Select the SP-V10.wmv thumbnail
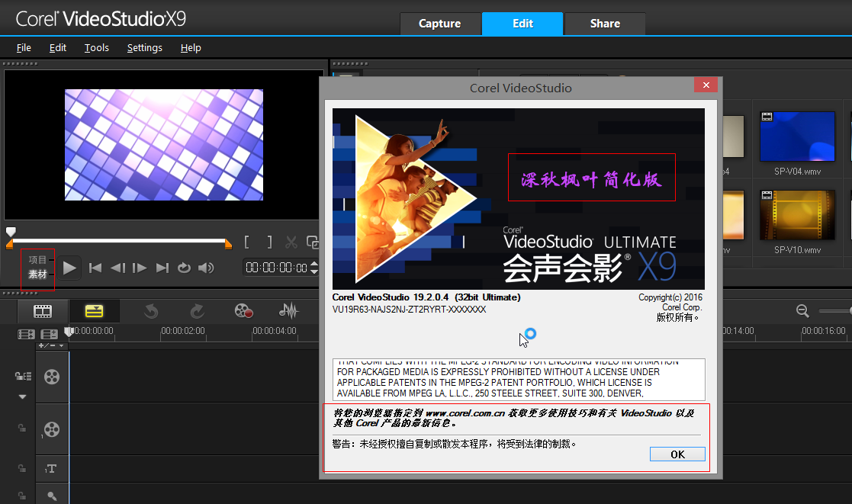 tap(797, 215)
